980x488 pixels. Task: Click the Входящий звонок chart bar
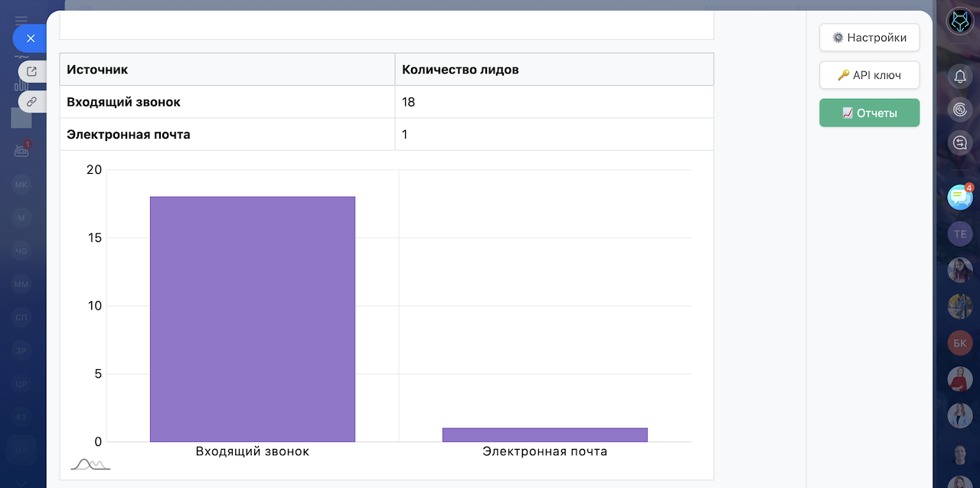click(x=253, y=319)
